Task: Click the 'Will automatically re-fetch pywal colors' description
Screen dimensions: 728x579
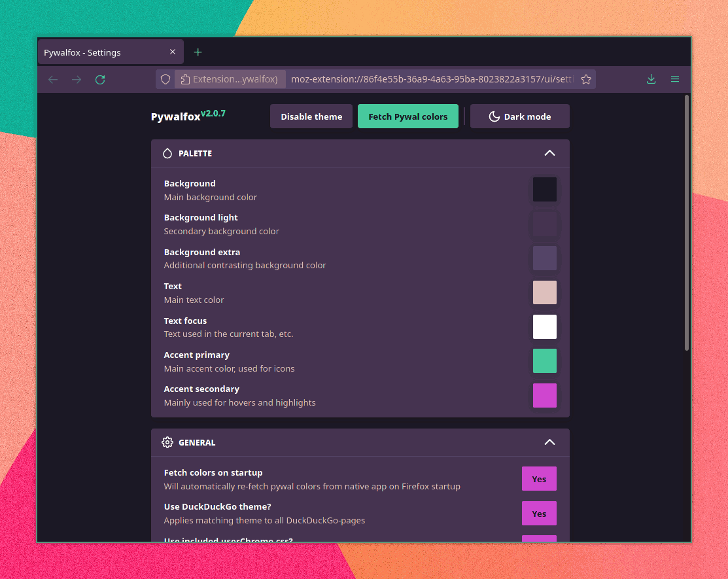Action: (312, 487)
